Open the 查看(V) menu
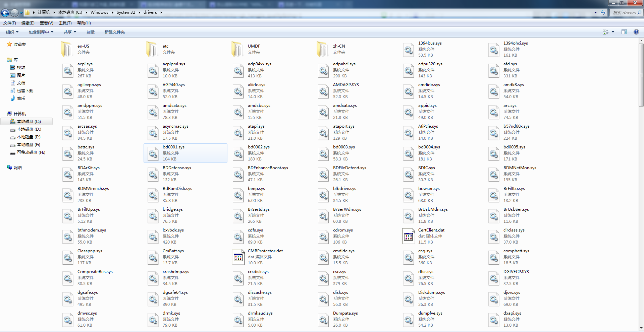 [x=46, y=23]
